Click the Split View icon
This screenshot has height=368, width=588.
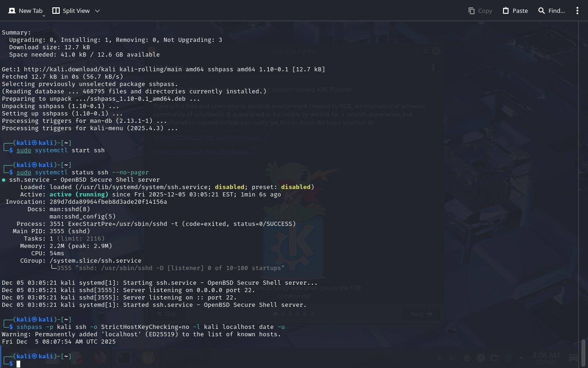pyautogui.click(x=56, y=11)
